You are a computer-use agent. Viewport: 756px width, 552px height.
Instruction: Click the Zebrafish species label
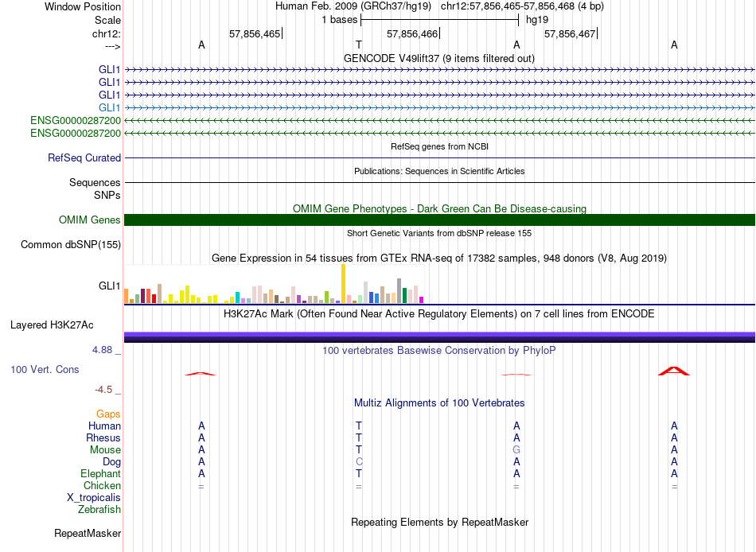click(x=99, y=509)
